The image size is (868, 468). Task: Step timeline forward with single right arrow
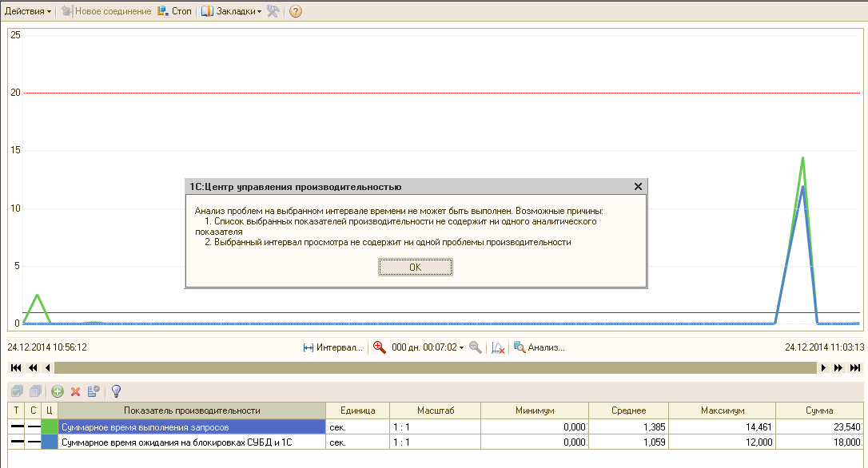pos(824,368)
